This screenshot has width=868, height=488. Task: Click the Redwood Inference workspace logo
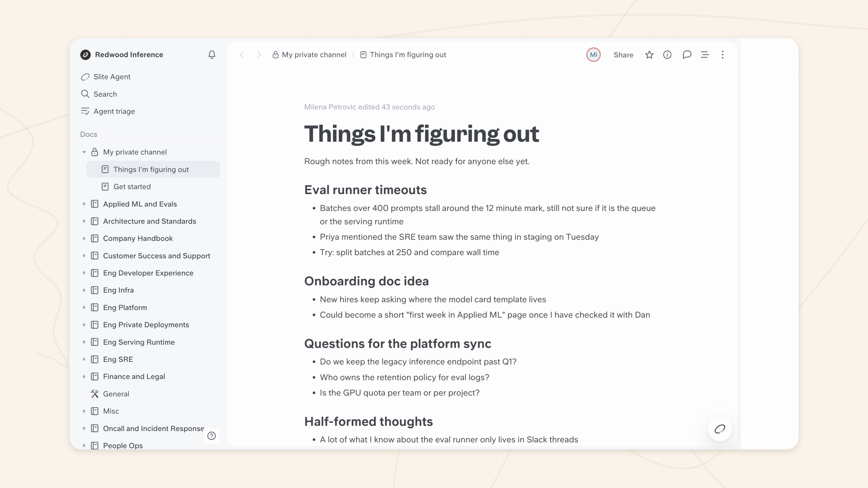tap(85, 55)
